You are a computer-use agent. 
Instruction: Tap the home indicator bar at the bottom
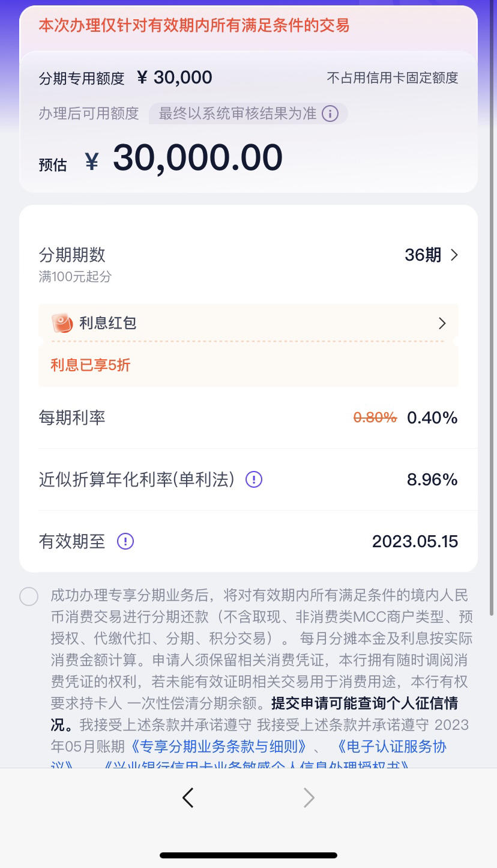(x=248, y=855)
